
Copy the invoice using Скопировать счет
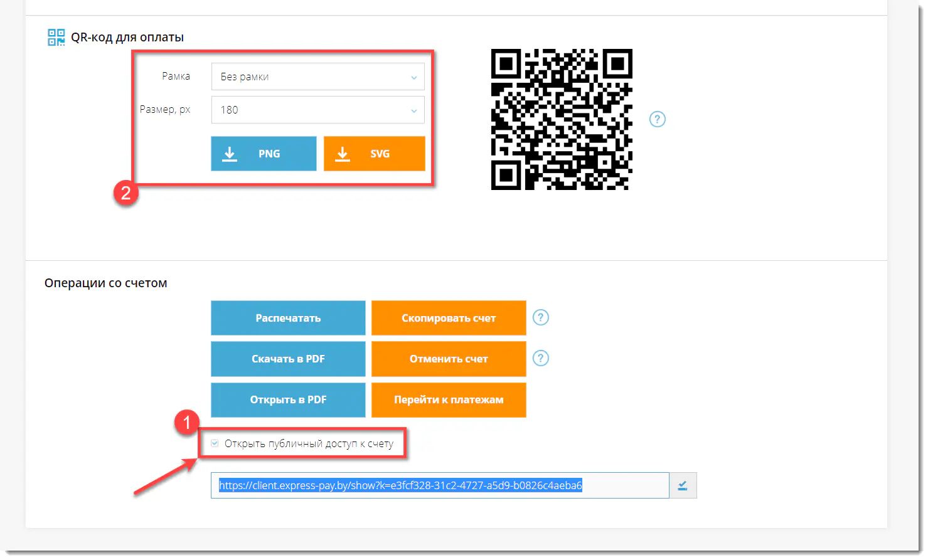click(x=448, y=317)
